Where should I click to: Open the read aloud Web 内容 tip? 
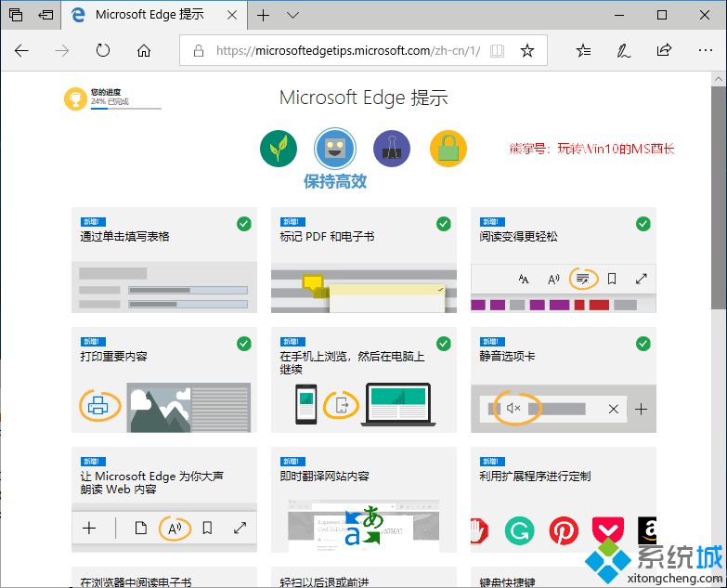coord(164,500)
